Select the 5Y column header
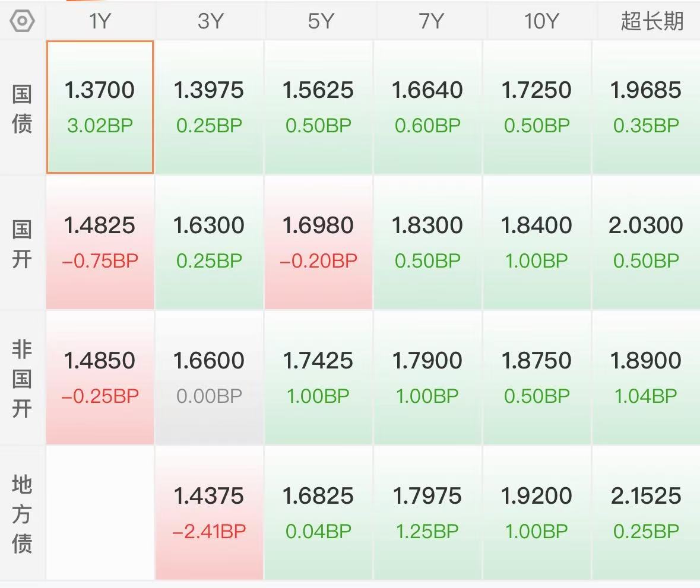Image resolution: width=700 pixels, height=588 pixels. pos(320,21)
